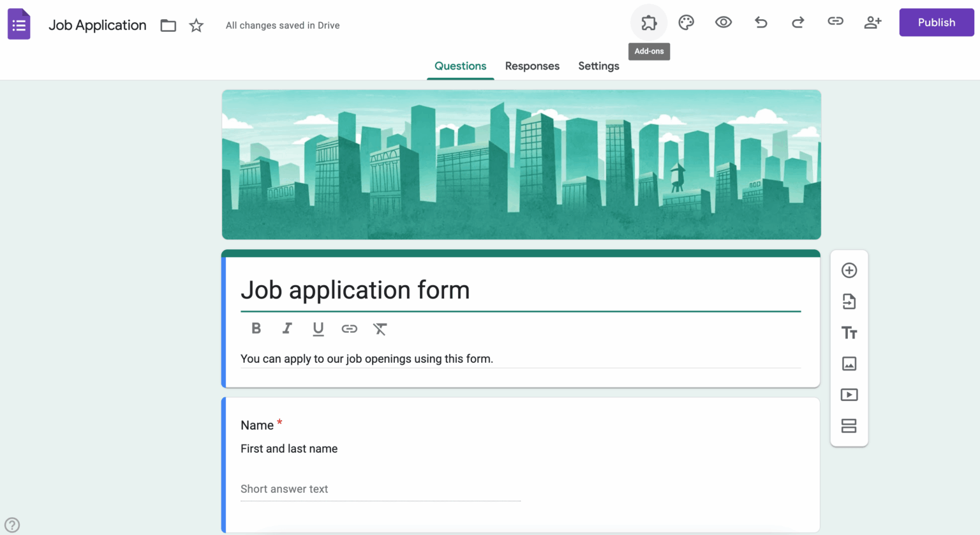The height and width of the screenshot is (535, 980).
Task: Toggle bold on the description text
Action: tap(256, 328)
